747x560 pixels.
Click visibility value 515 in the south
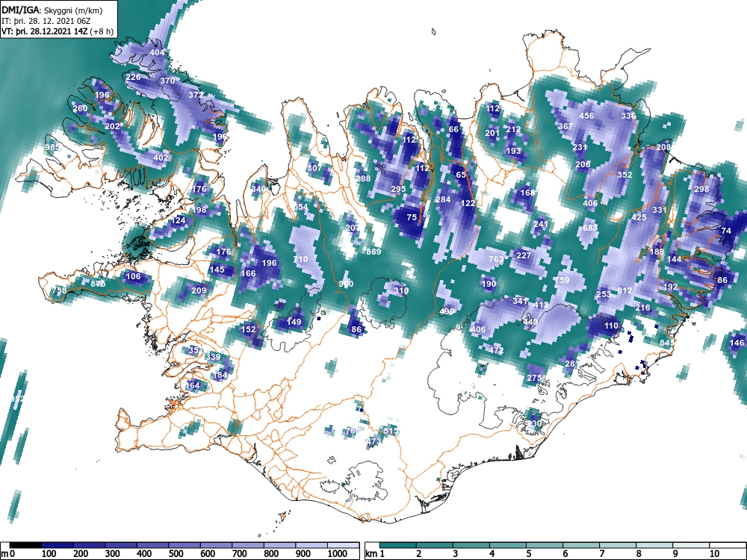[391, 431]
